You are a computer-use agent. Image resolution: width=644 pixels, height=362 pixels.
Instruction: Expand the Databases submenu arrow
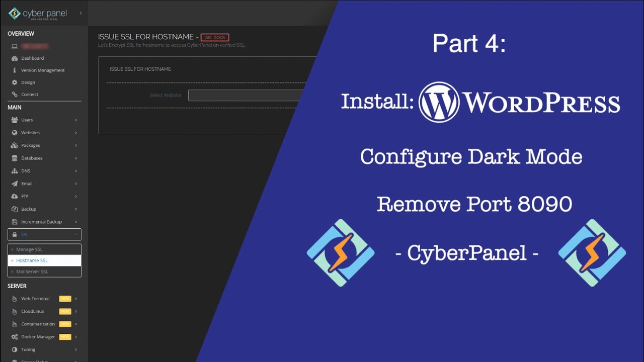(76, 158)
